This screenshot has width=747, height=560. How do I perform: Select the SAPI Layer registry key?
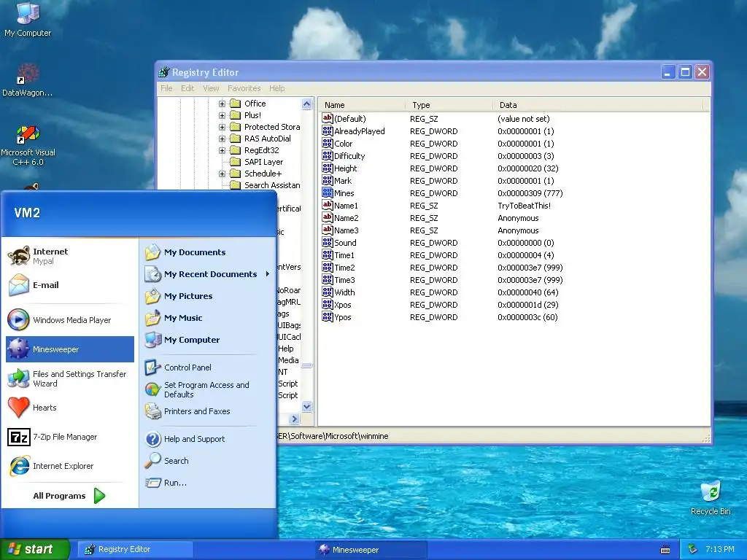click(263, 162)
